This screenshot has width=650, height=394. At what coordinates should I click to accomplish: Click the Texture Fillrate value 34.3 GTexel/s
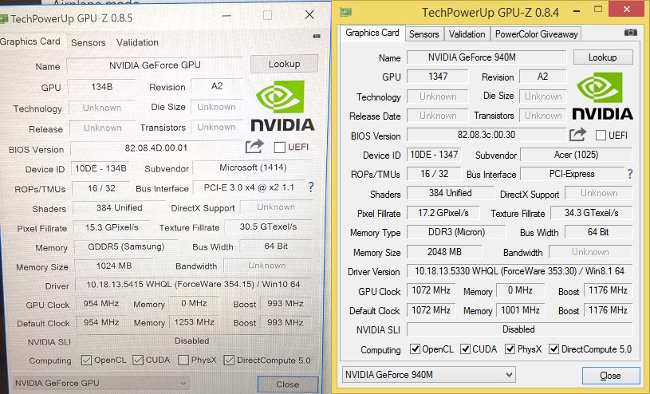click(592, 213)
